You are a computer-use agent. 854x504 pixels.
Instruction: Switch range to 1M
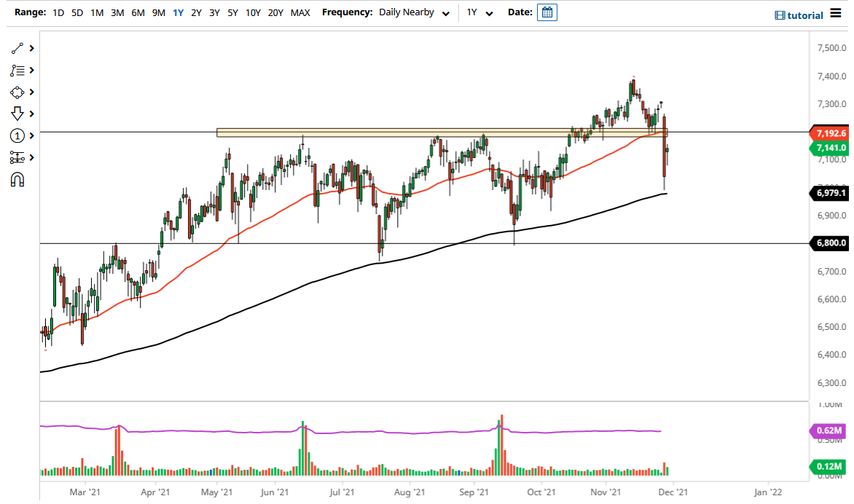(96, 12)
